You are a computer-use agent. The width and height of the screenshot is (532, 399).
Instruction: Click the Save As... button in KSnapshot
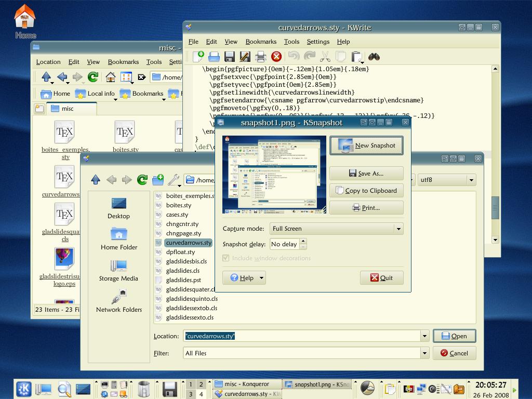click(x=366, y=174)
